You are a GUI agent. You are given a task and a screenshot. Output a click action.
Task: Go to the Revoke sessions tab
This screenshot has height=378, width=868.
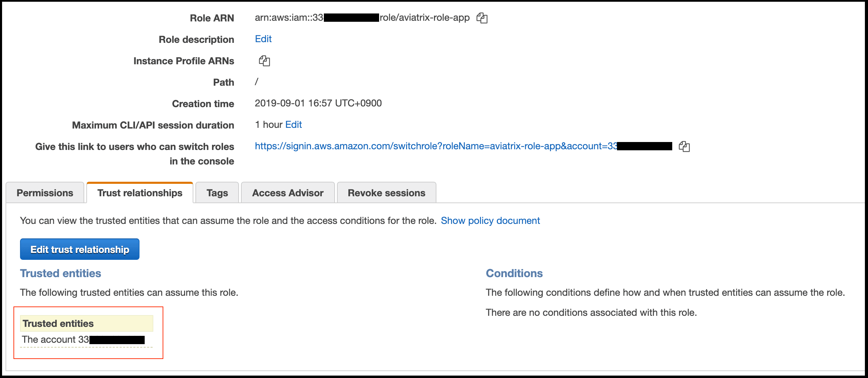pyautogui.click(x=386, y=193)
